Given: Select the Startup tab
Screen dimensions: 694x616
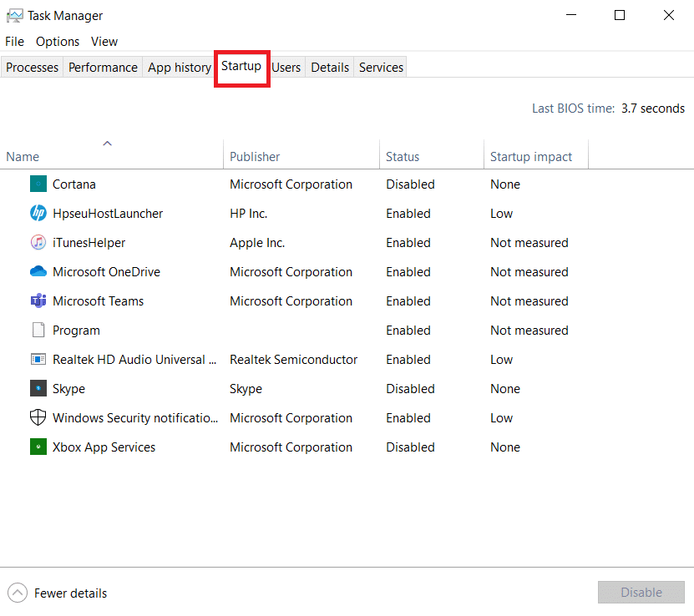Looking at the screenshot, I should (x=241, y=66).
